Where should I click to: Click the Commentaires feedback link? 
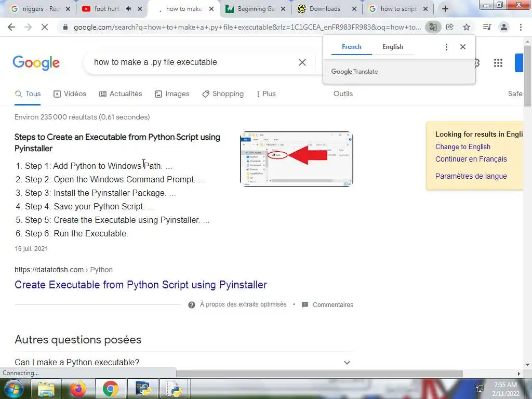tap(333, 304)
